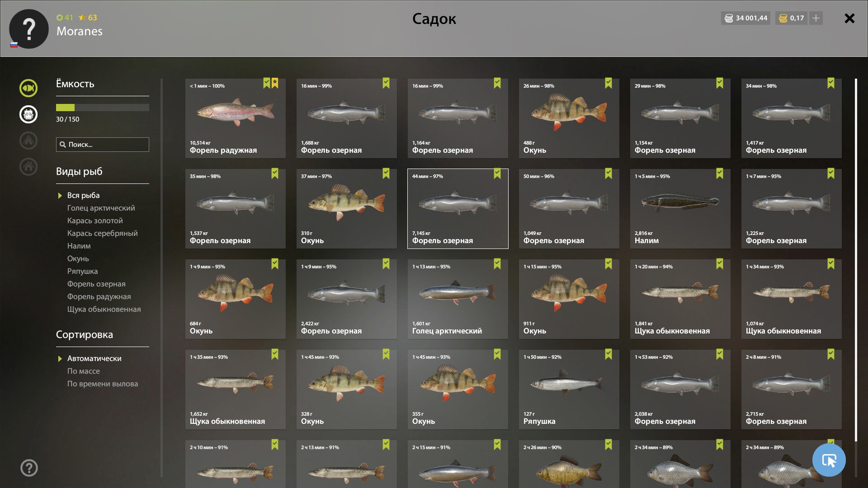This screenshot has width=868, height=488.
Task: Open the home storage sidebar icon
Action: click(28, 167)
